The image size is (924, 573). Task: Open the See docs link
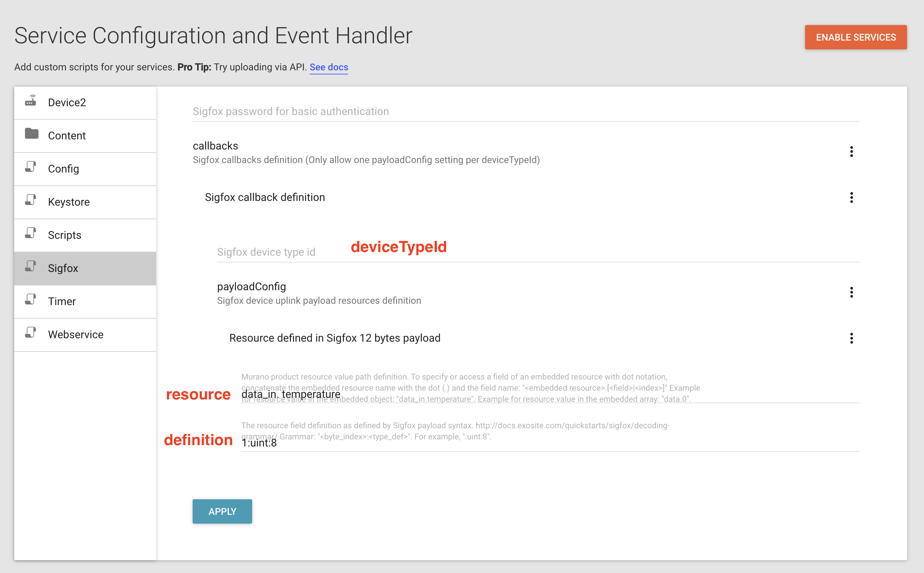(329, 67)
